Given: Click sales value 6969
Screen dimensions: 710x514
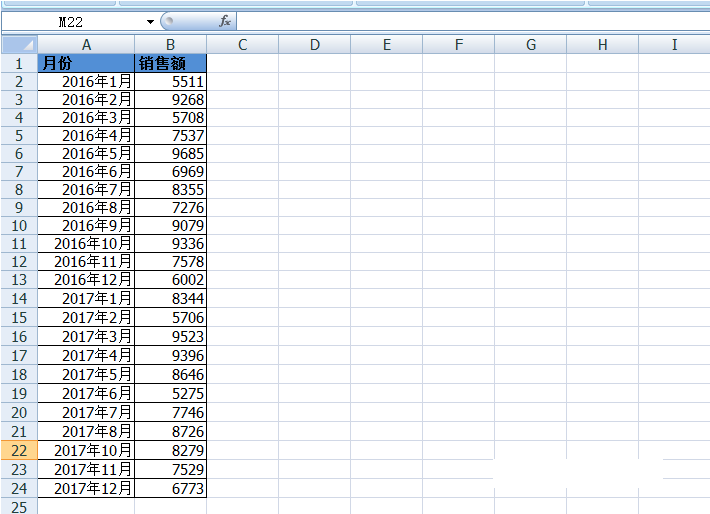Looking at the screenshot, I should (170, 172).
